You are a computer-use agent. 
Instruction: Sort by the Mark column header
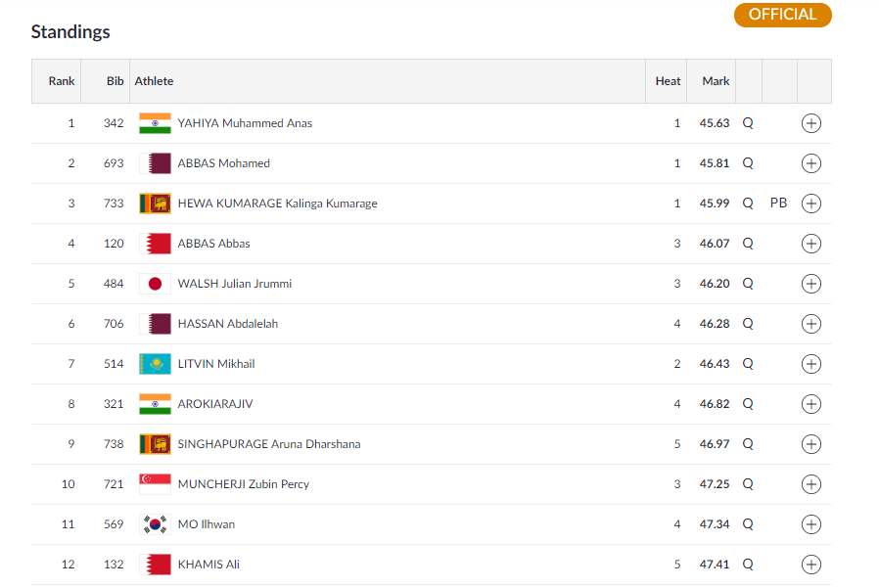(716, 81)
